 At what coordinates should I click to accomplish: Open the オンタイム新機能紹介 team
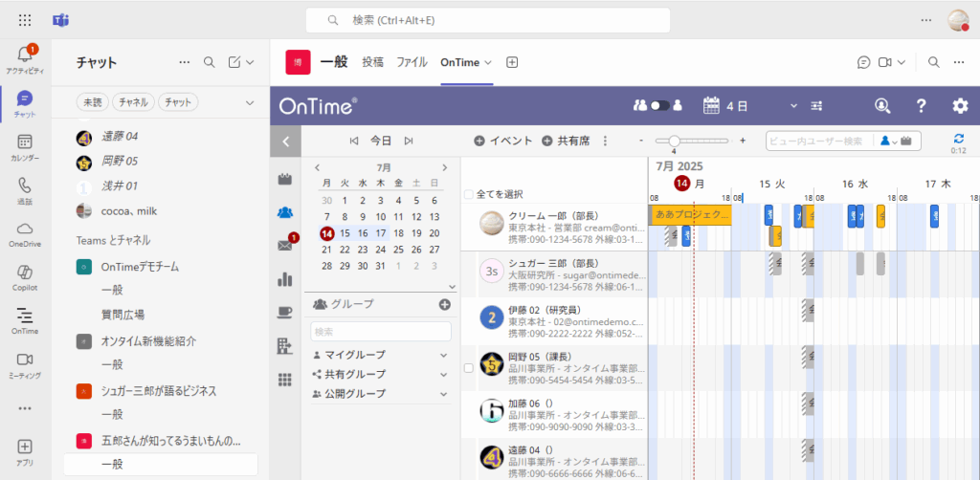148,341
